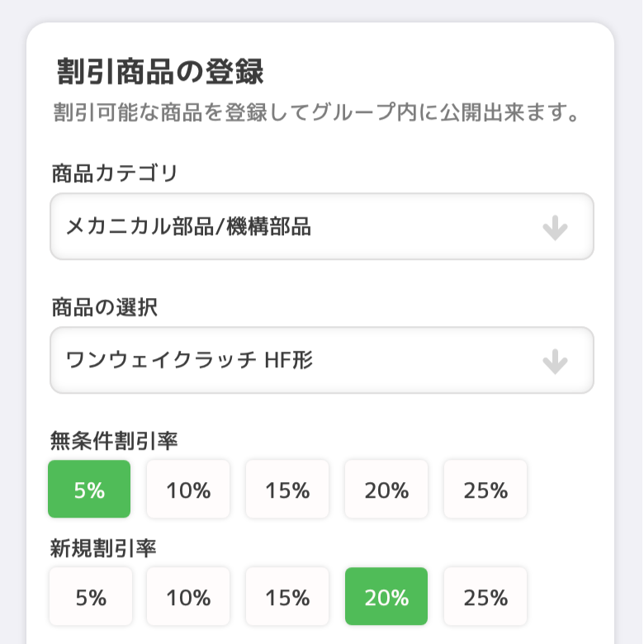Click the 商品カテゴリ dropdown arrow icon

click(x=555, y=228)
